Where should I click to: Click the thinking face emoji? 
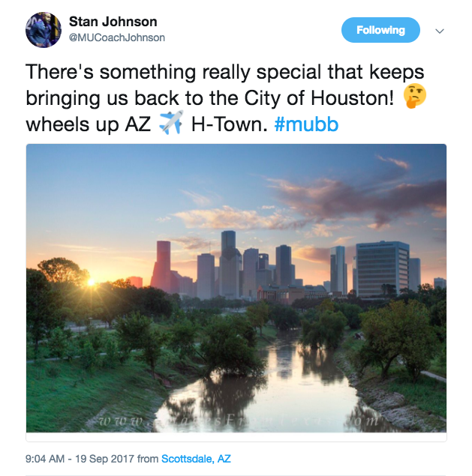[x=414, y=96]
